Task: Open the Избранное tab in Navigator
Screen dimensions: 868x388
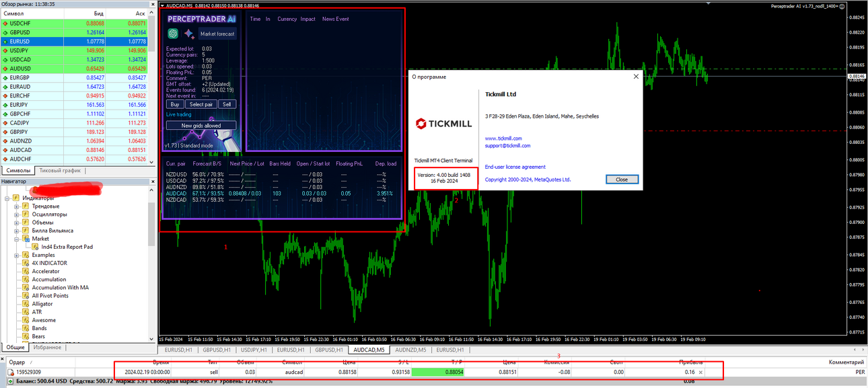Action: click(48, 347)
